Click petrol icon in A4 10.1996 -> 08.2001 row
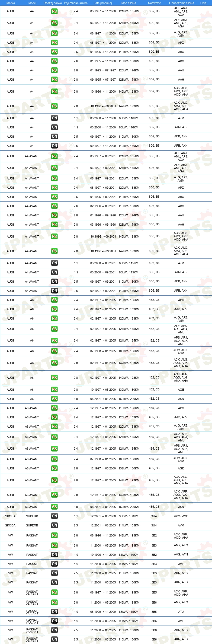Viewport: 212px width, 644px height. click(54, 106)
